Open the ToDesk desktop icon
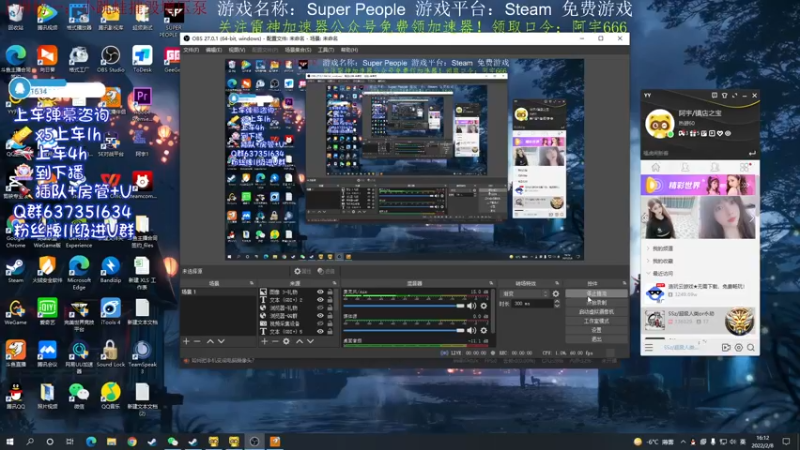800x450 pixels. coord(142,59)
